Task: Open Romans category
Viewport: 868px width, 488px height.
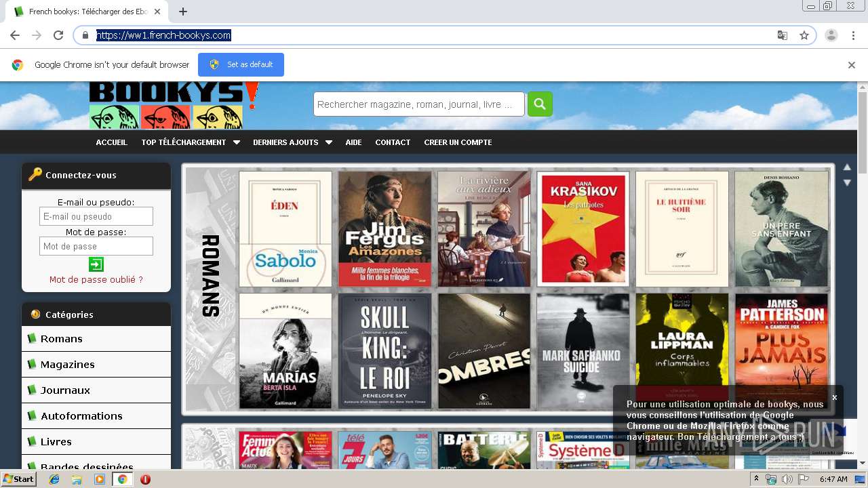Action: coord(96,338)
